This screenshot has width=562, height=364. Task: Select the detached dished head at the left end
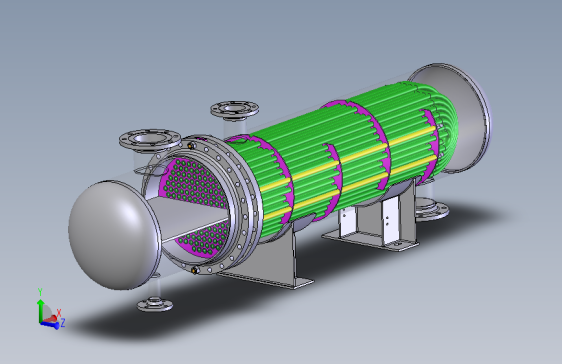click(114, 235)
